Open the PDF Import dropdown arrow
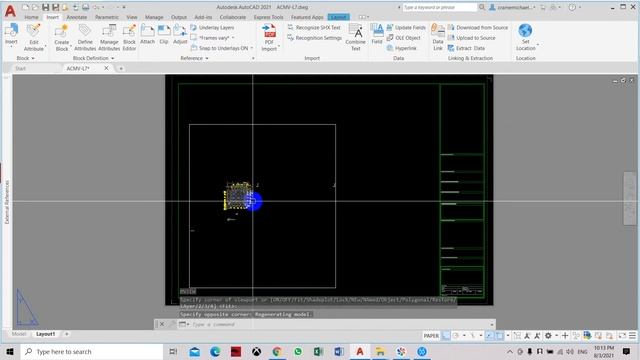Screen dimensions: 640x360 click(x=278, y=47)
